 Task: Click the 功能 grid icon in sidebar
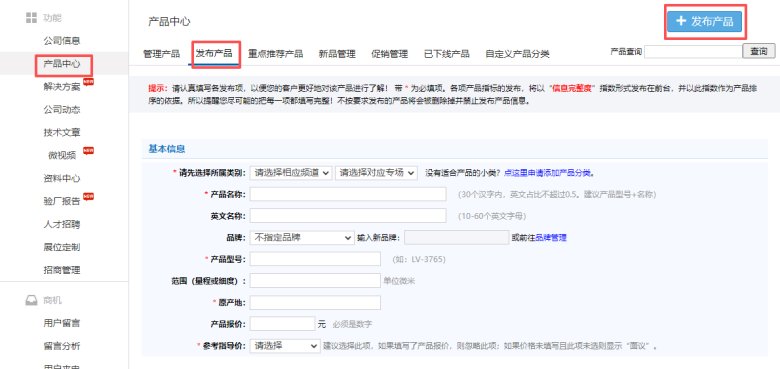(x=31, y=18)
